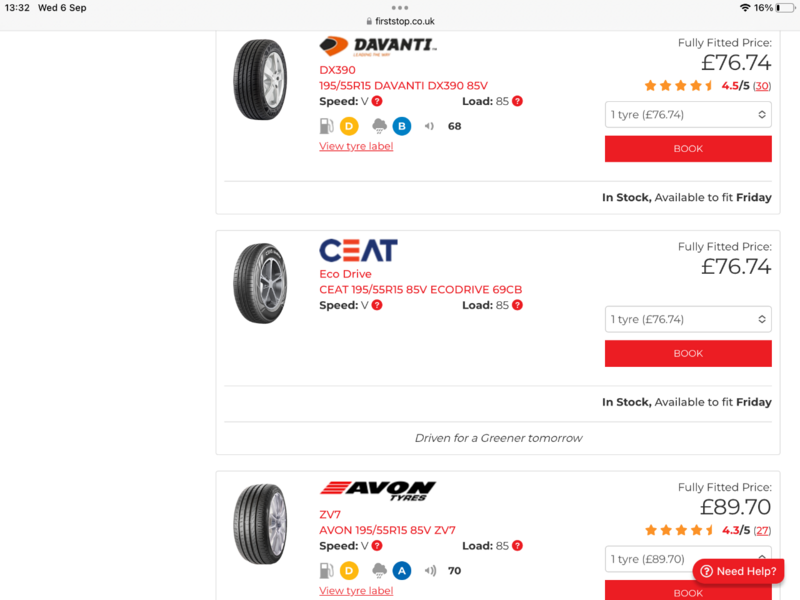800x600 pixels.
Task: Click the Load help icon for Davanti DX390
Action: [x=517, y=101]
